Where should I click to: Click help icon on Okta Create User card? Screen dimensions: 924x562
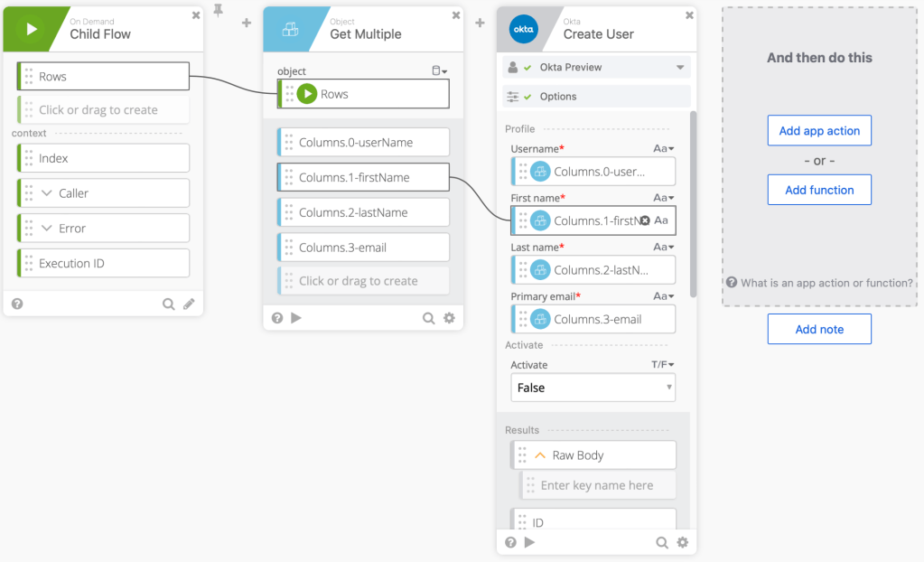tap(510, 542)
